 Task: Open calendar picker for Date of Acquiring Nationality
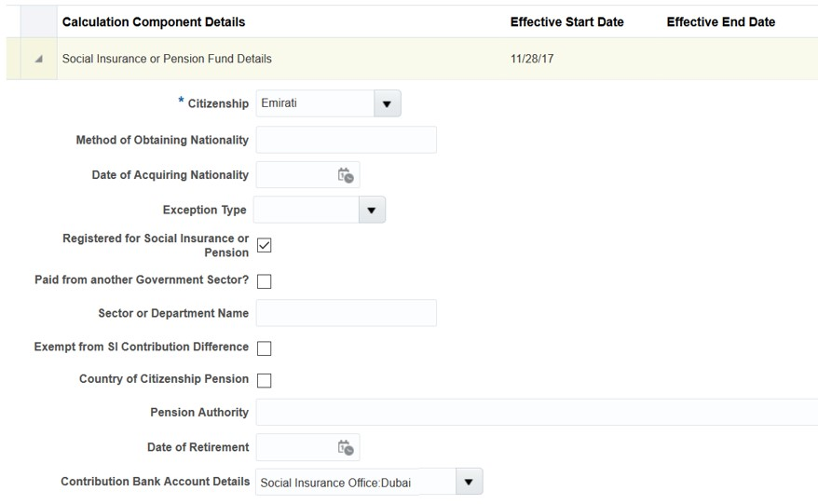346,175
